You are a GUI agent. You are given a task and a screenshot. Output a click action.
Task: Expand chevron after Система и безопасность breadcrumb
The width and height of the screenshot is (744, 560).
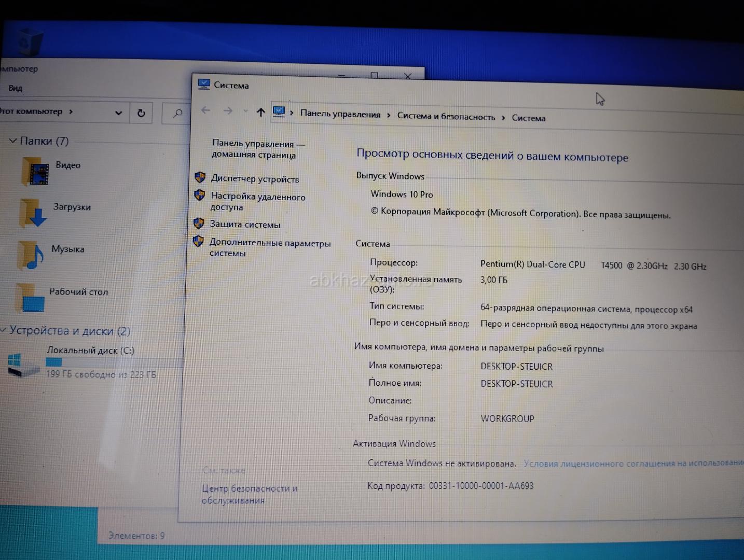click(x=503, y=118)
